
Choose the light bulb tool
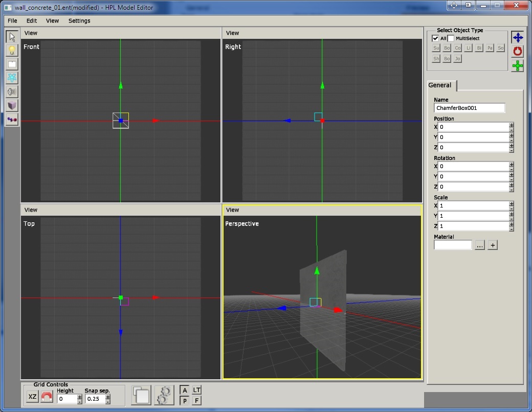[x=12, y=51]
